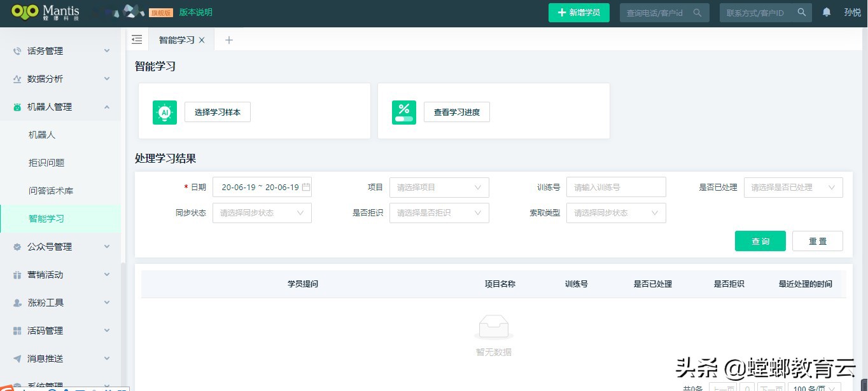
Task: Switch to the 智能学习 tab
Action: pyautogui.click(x=178, y=39)
